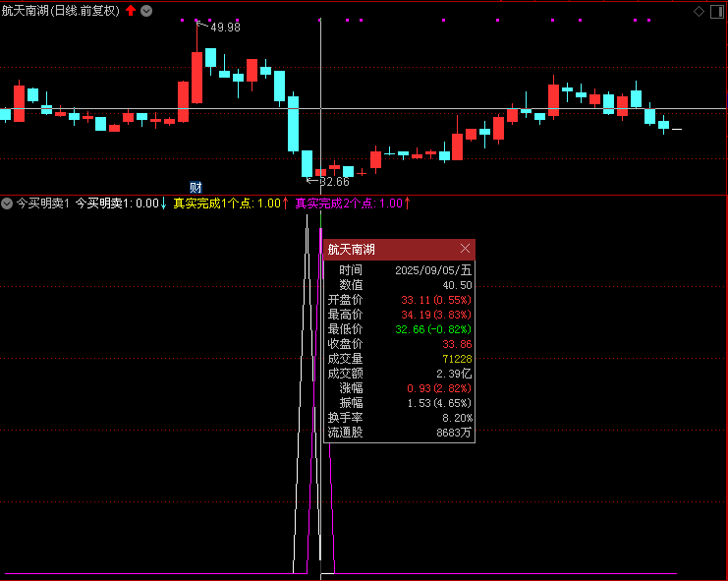Click the tall red candlestick peaking at 49.98
The width and height of the screenshot is (728, 581).
[x=196, y=77]
